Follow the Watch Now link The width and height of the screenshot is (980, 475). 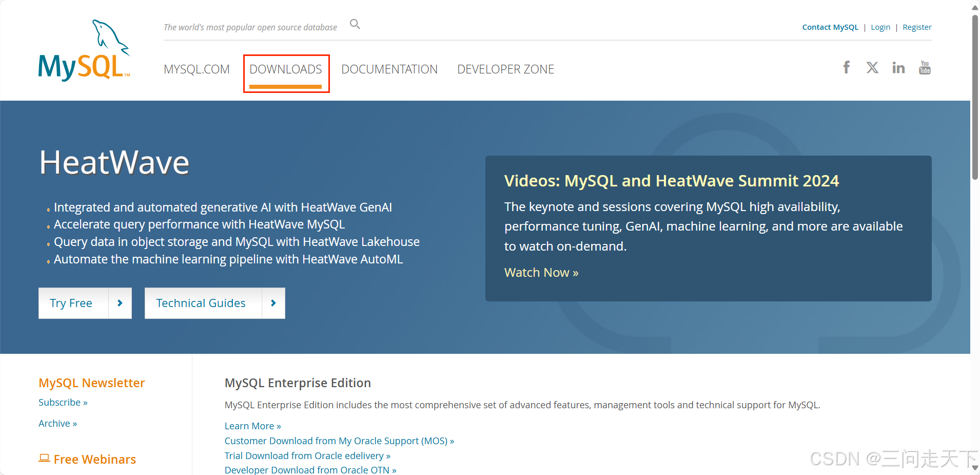tap(541, 273)
